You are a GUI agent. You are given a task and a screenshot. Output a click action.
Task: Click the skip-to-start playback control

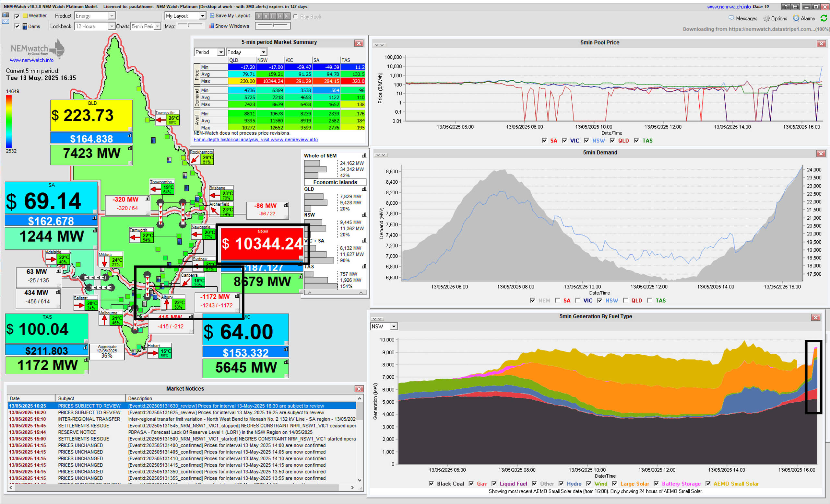click(x=279, y=16)
